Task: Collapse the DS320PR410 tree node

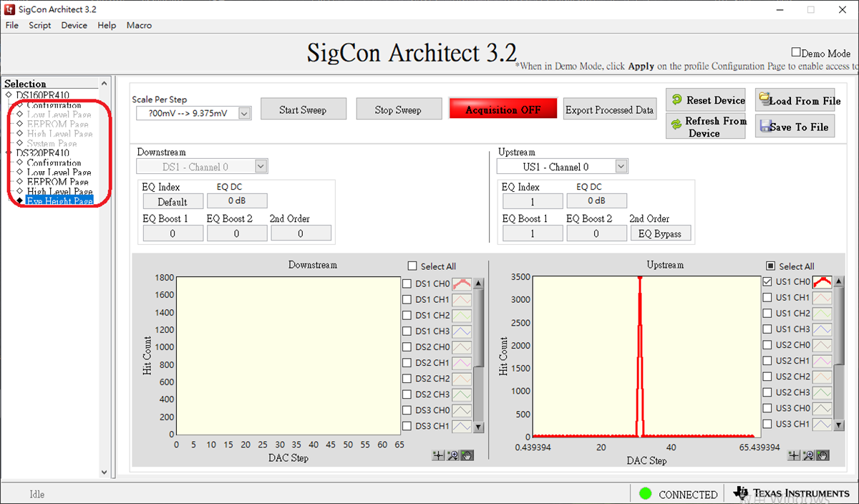Action: [x=9, y=153]
